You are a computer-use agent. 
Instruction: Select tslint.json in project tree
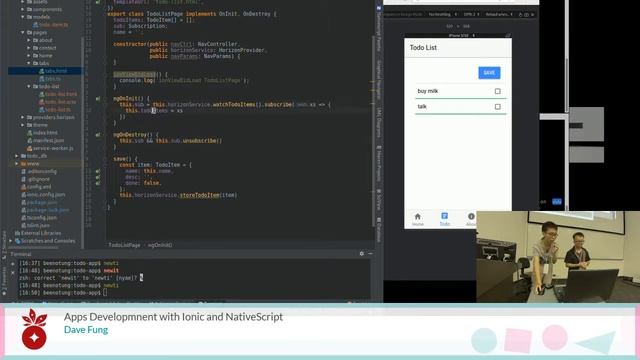click(x=36, y=225)
